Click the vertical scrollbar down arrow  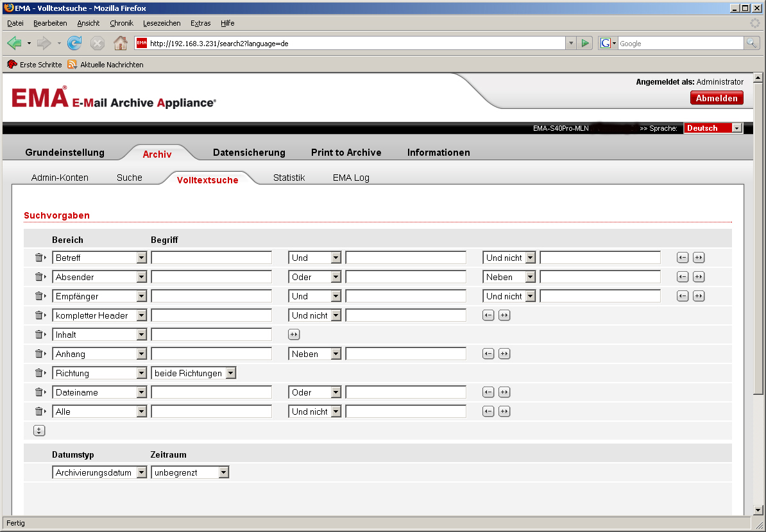[758, 510]
